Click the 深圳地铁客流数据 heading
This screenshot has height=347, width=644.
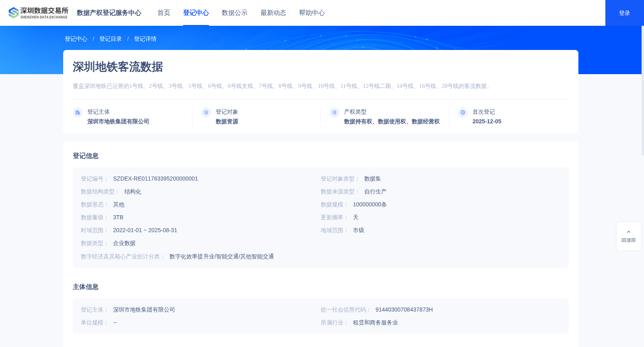[118, 67]
